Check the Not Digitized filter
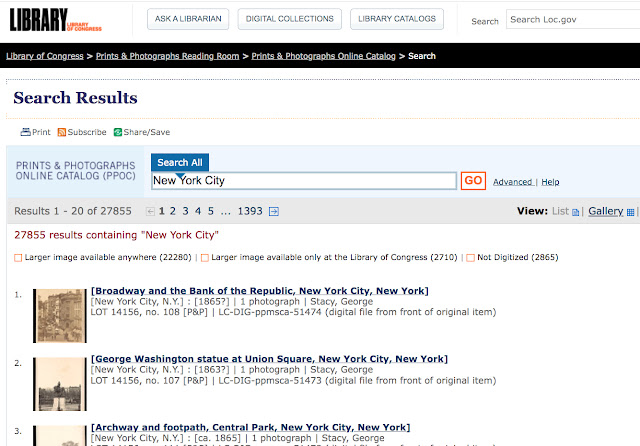This screenshot has height=446, width=640. point(471,258)
